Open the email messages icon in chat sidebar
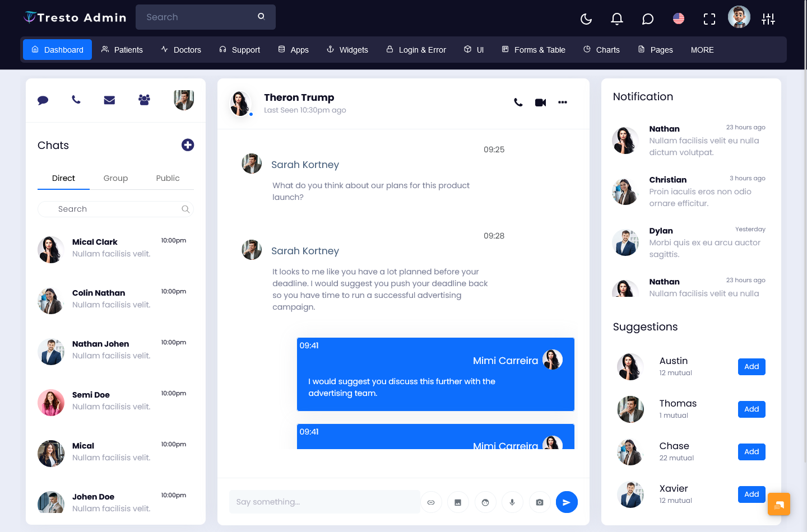 109,100
